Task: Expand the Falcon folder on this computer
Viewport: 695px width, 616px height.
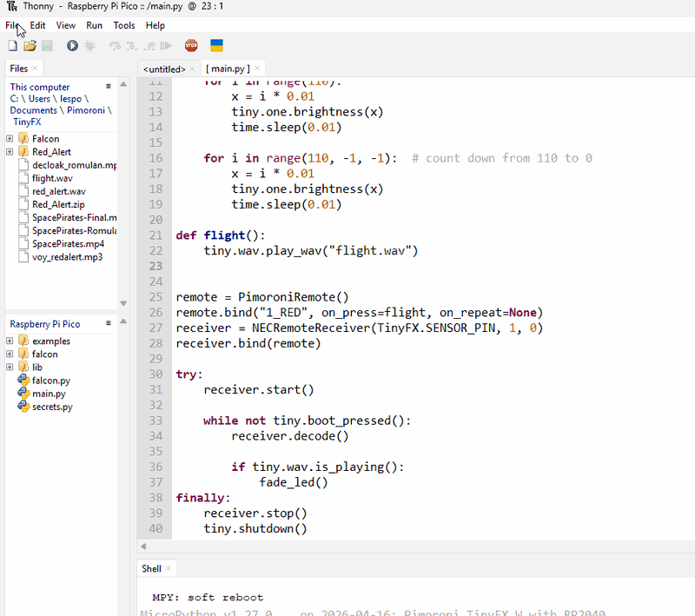Action: [x=10, y=139]
